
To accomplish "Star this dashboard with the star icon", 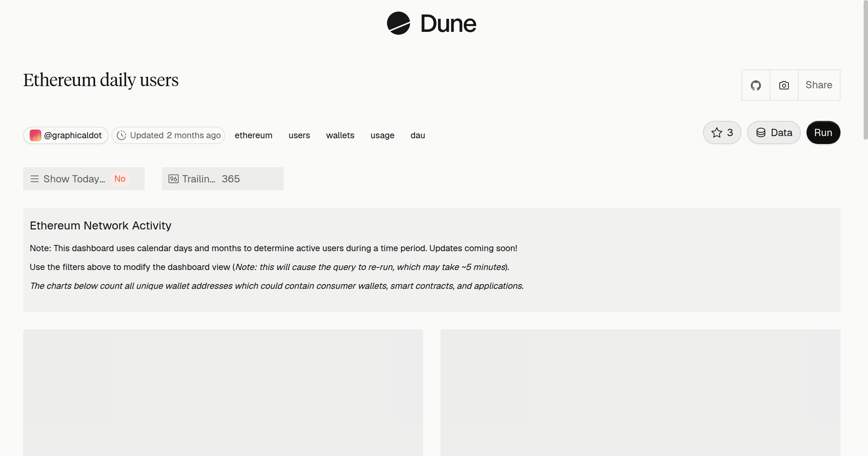I will pos(722,132).
